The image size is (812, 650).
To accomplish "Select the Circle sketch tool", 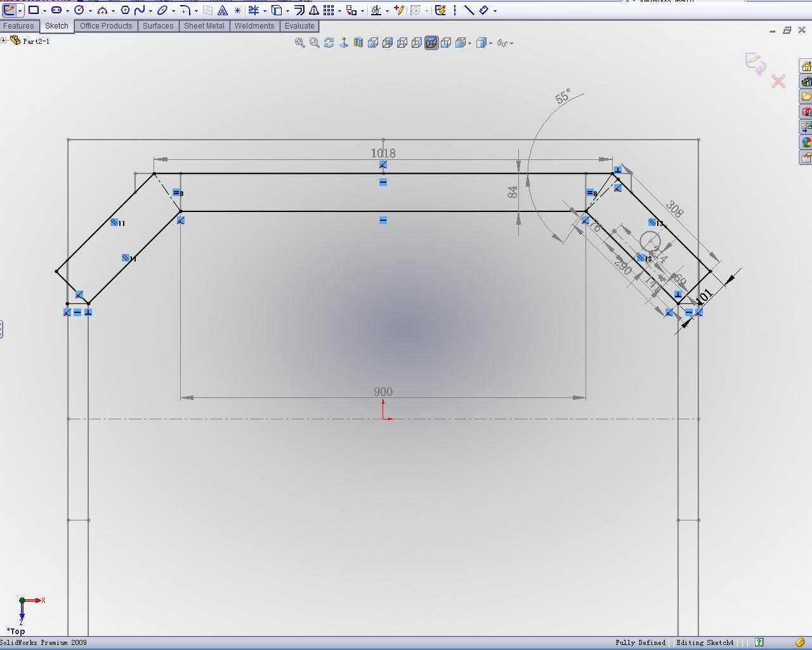I will [x=79, y=10].
